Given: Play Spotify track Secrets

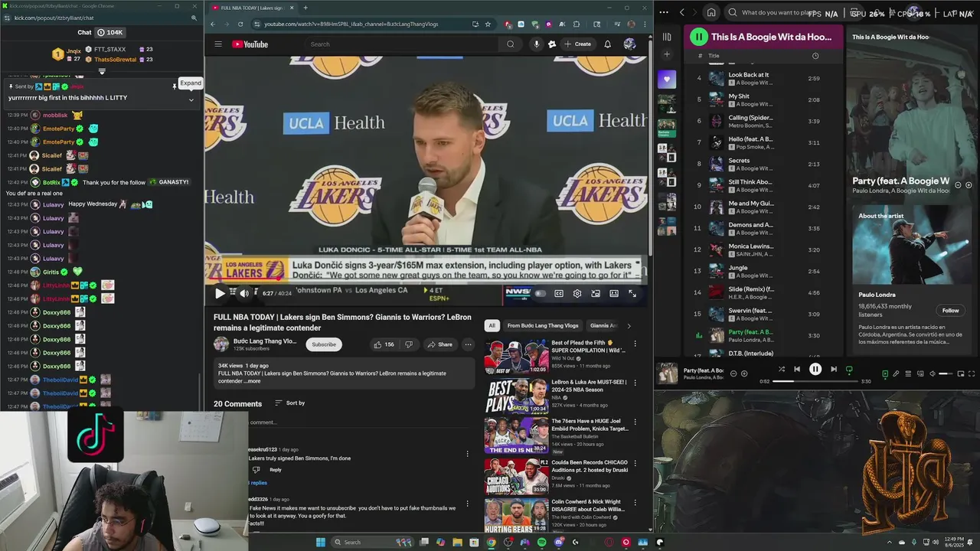Looking at the screenshot, I should point(740,161).
